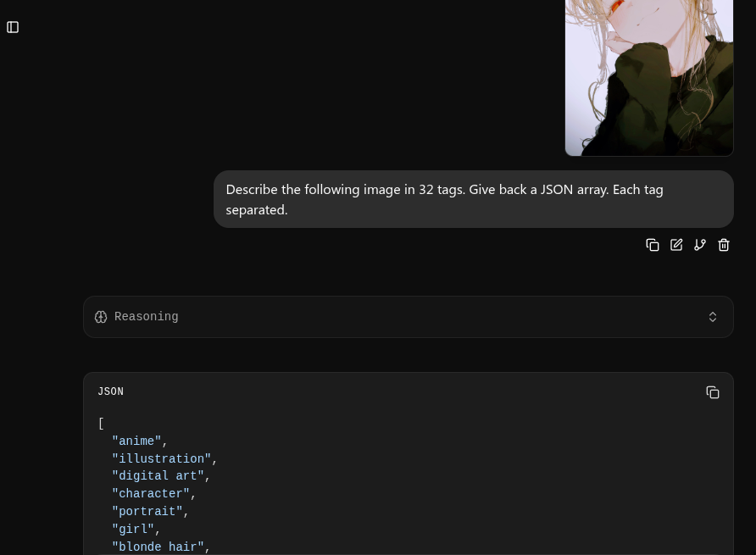Click the "digital art" tag line

point(161,476)
